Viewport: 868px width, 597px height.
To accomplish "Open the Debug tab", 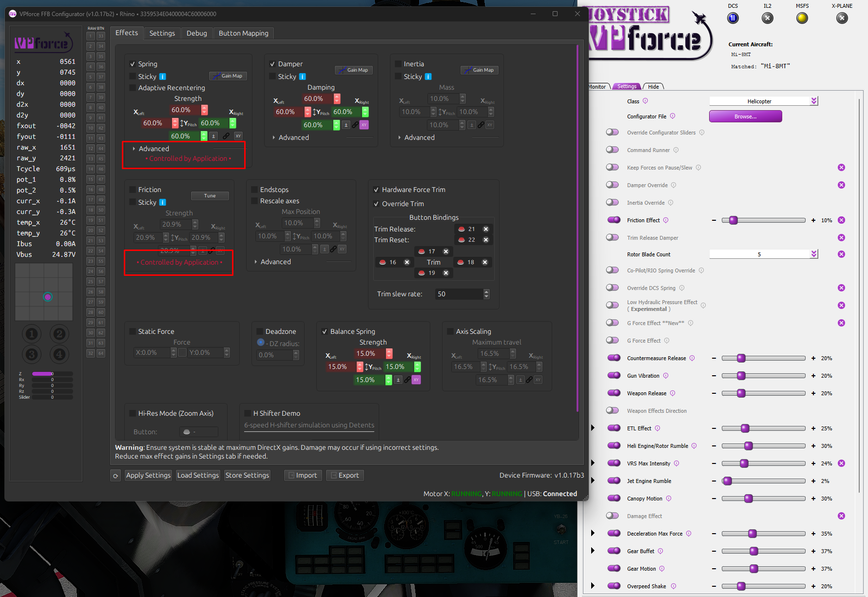I will tap(197, 33).
